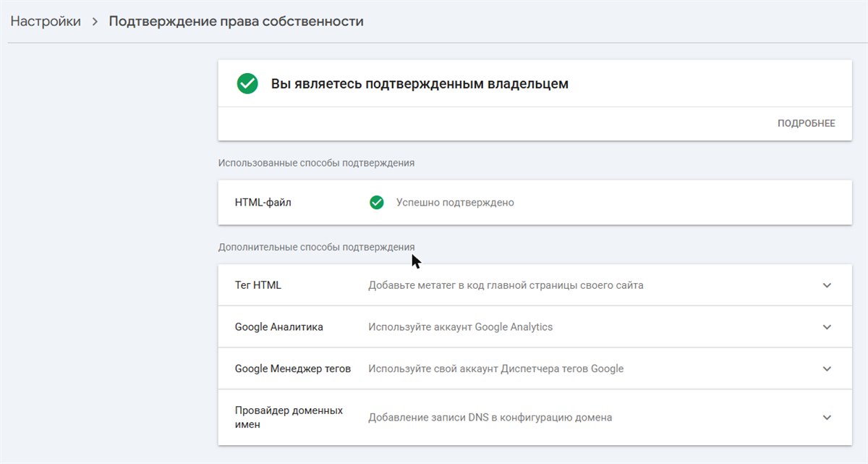868x464 pixels.
Task: Click the breadcrumb separator arrow icon
Action: (x=95, y=22)
